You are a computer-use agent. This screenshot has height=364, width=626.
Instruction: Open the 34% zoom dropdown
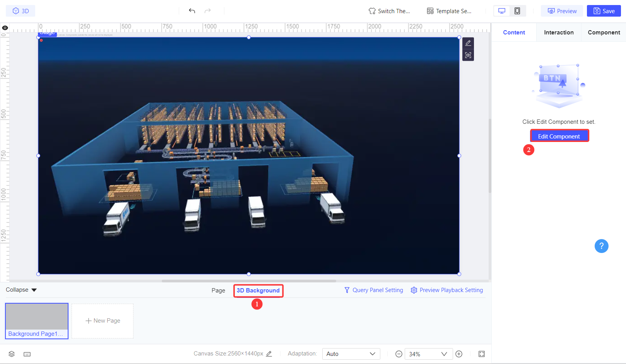428,354
